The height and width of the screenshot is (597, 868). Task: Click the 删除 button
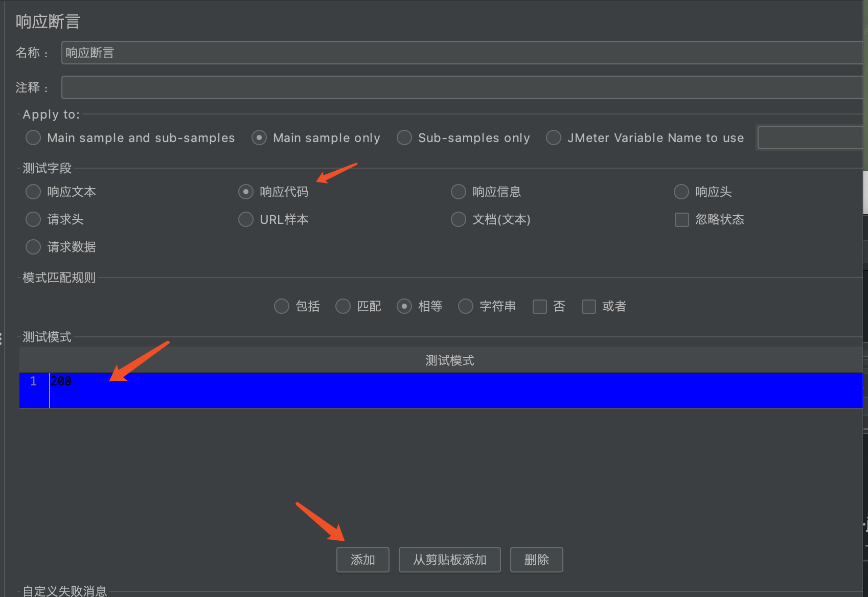coord(537,560)
